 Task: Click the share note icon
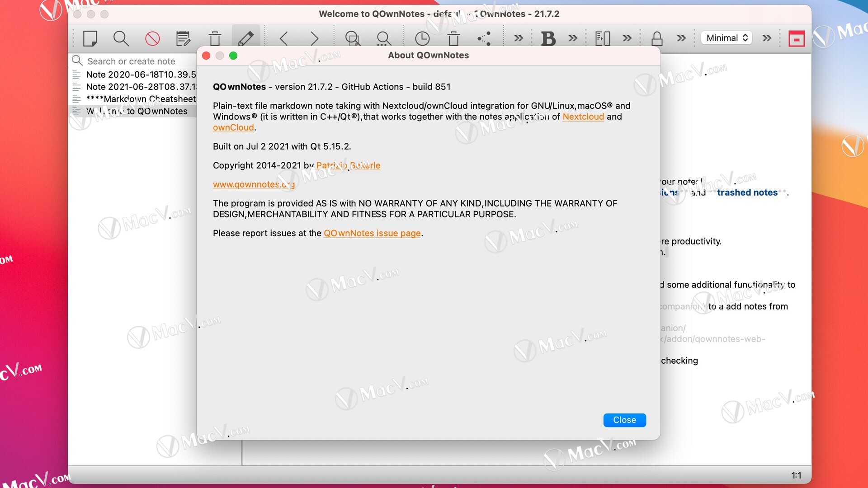(x=484, y=38)
